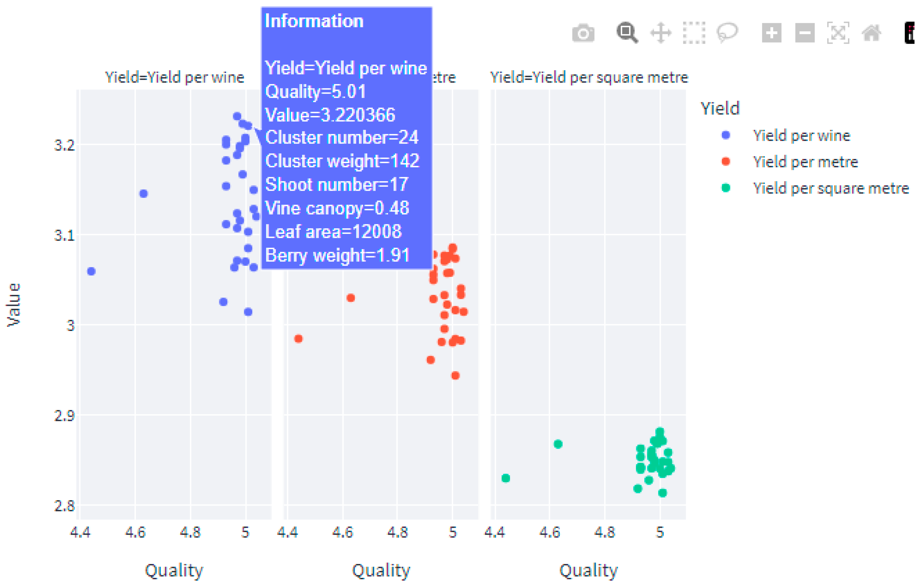The width and height of the screenshot is (921, 588).
Task: Autoscale the chart axes
Action: click(838, 33)
